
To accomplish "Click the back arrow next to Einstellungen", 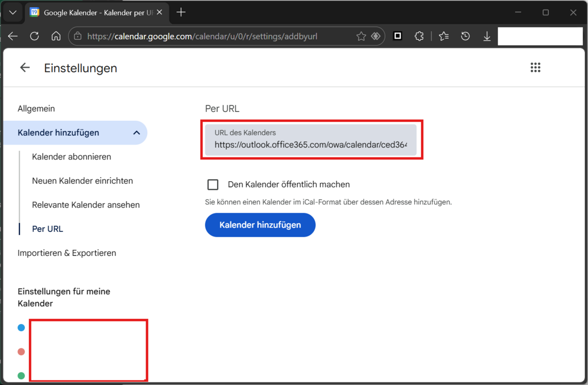I will point(25,68).
